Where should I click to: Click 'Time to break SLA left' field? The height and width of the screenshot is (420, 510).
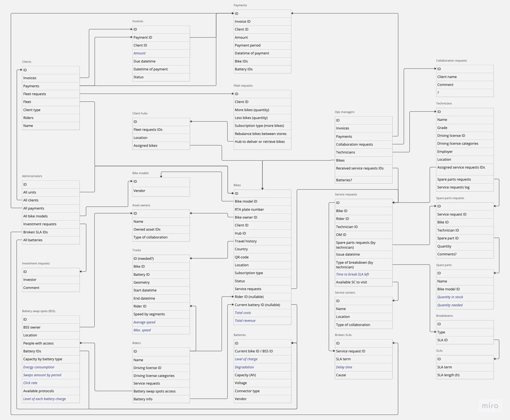tap(352, 274)
